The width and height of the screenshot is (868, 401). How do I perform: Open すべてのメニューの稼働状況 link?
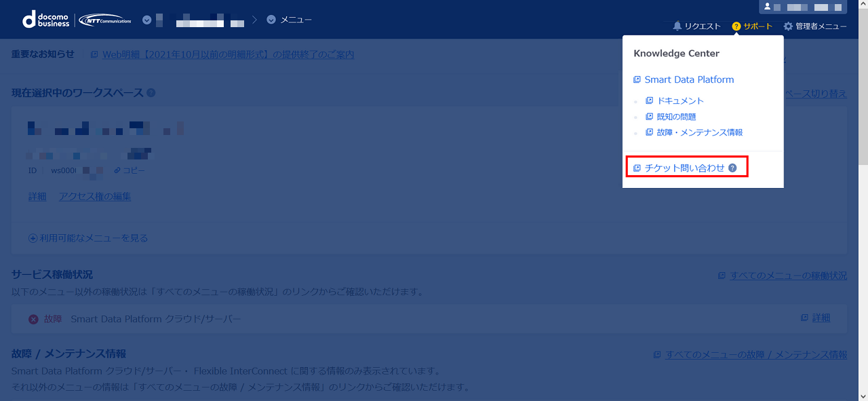788,275
